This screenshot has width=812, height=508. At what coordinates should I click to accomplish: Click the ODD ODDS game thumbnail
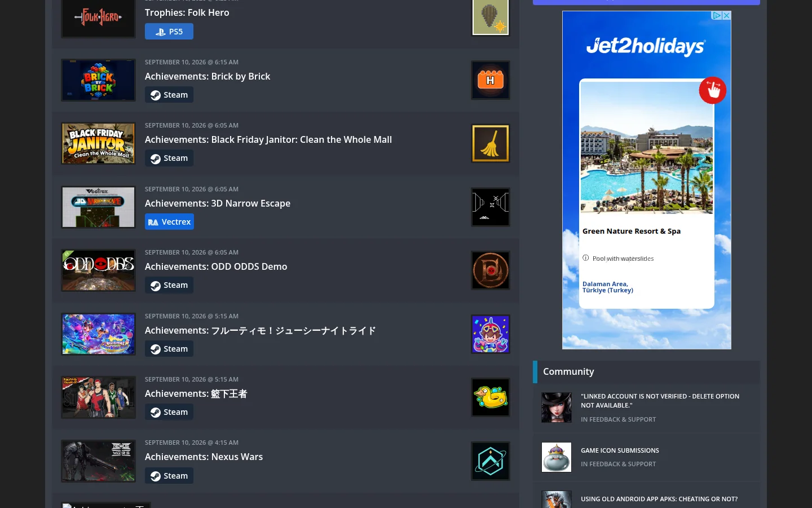[x=99, y=270]
